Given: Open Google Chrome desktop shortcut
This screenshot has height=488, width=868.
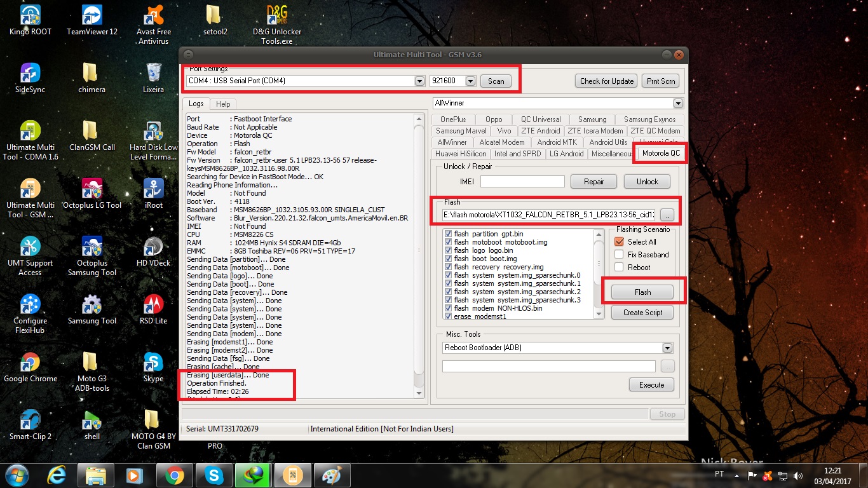Looking at the screenshot, I should (31, 367).
